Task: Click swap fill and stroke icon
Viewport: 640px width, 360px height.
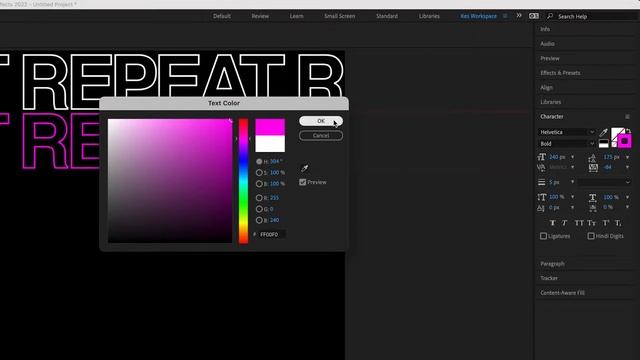Action: pos(628,131)
